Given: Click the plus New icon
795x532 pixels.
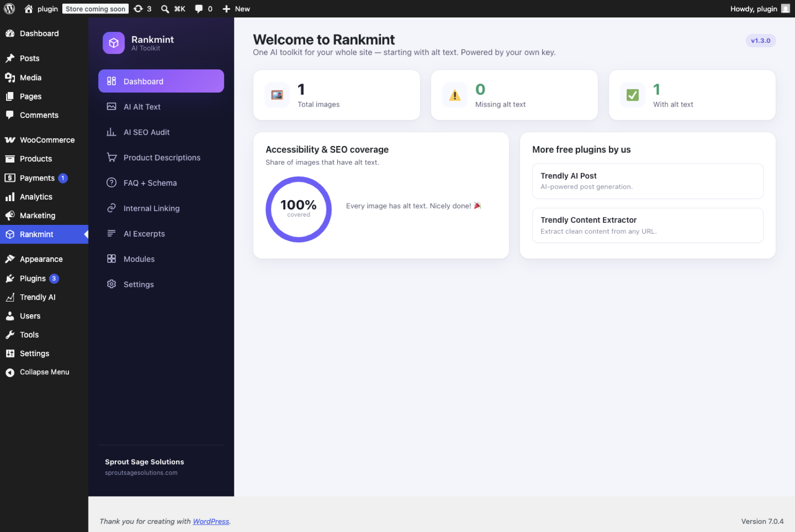Looking at the screenshot, I should [x=226, y=9].
